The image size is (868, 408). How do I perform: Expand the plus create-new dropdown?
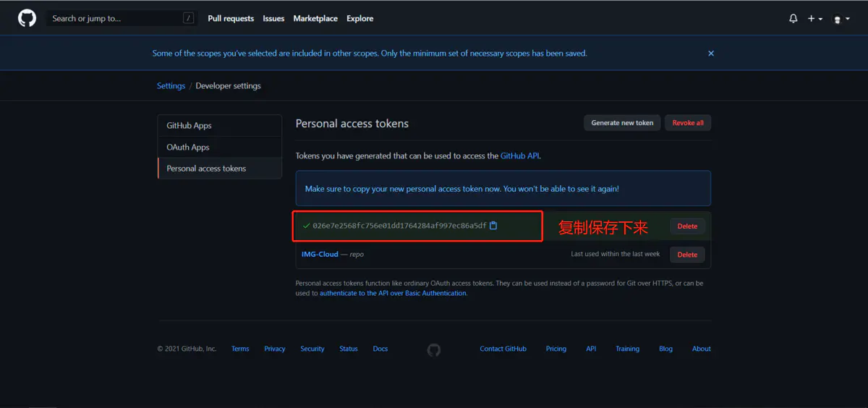[815, 19]
